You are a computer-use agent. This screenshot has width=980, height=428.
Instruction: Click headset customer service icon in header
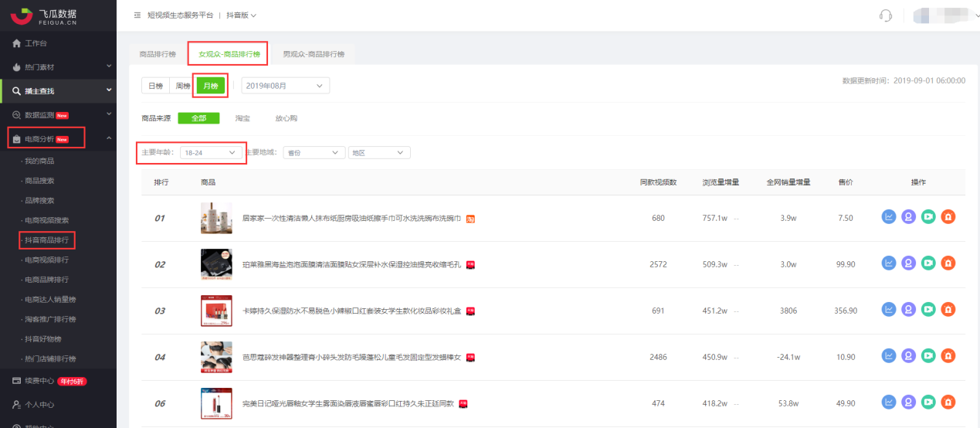pos(886,15)
